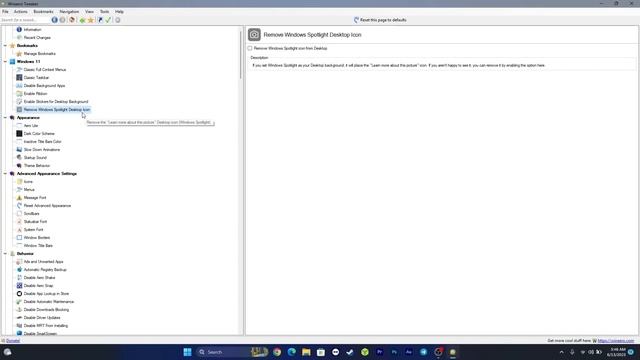Open the View menu
The image size is (640, 360).
point(89,12)
